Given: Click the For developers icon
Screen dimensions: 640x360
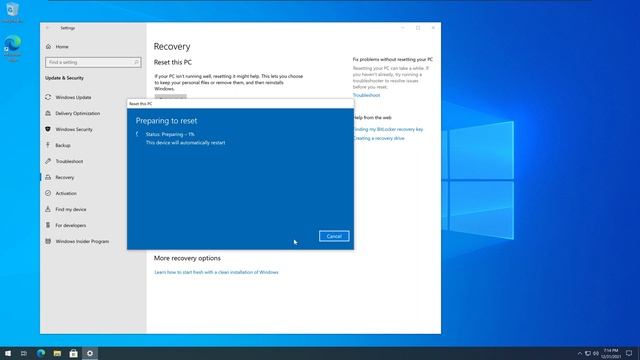Looking at the screenshot, I should pos(48,225).
